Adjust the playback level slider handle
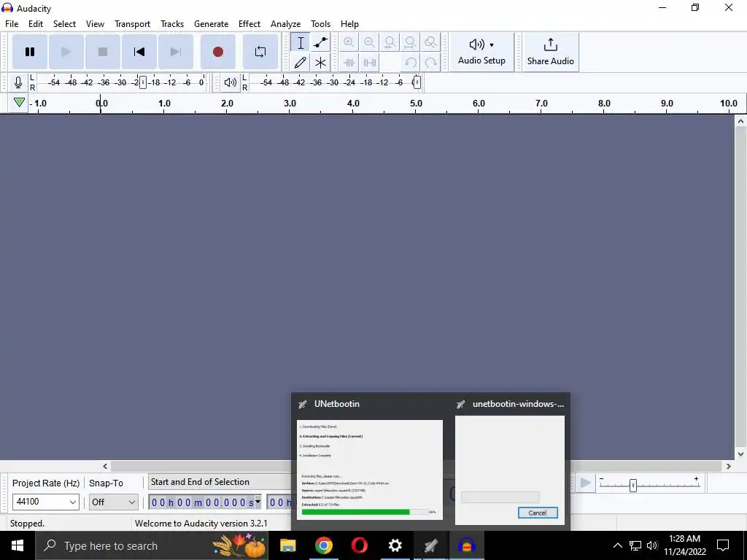The image size is (747, 560). point(417,82)
